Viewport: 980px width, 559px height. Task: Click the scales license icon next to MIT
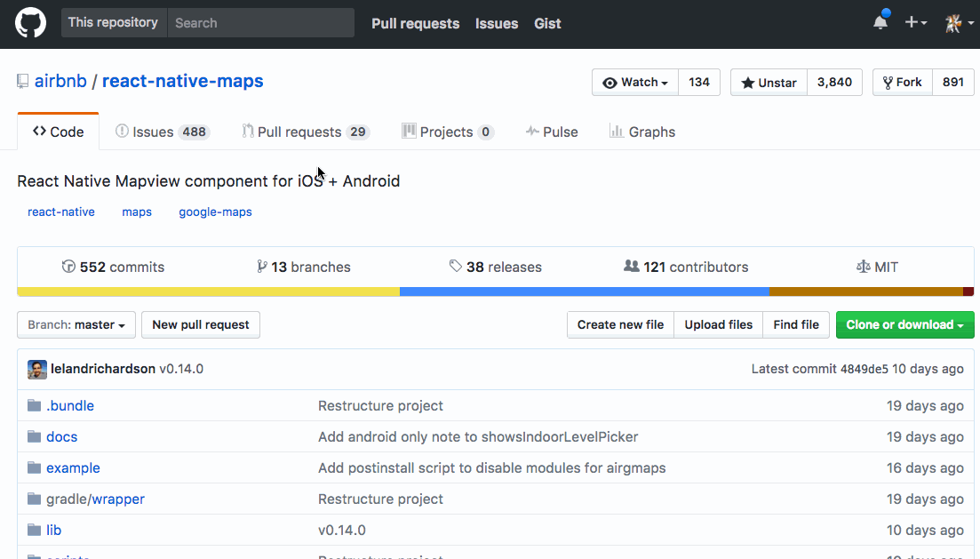[863, 267]
